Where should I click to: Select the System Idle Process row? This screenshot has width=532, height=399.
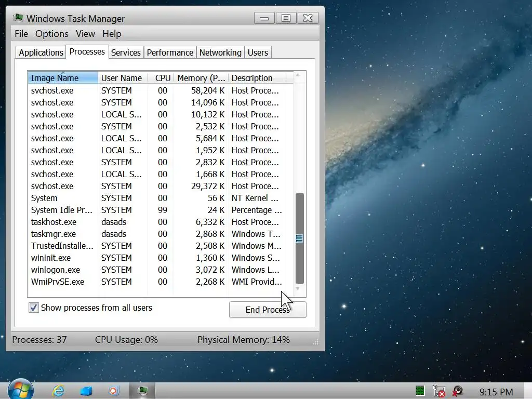[157, 210]
